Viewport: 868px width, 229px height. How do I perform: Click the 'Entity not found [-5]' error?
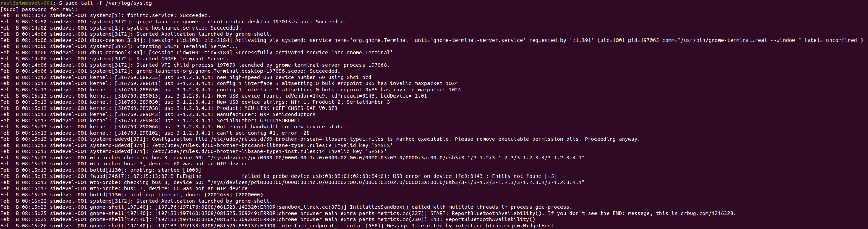[524, 176]
